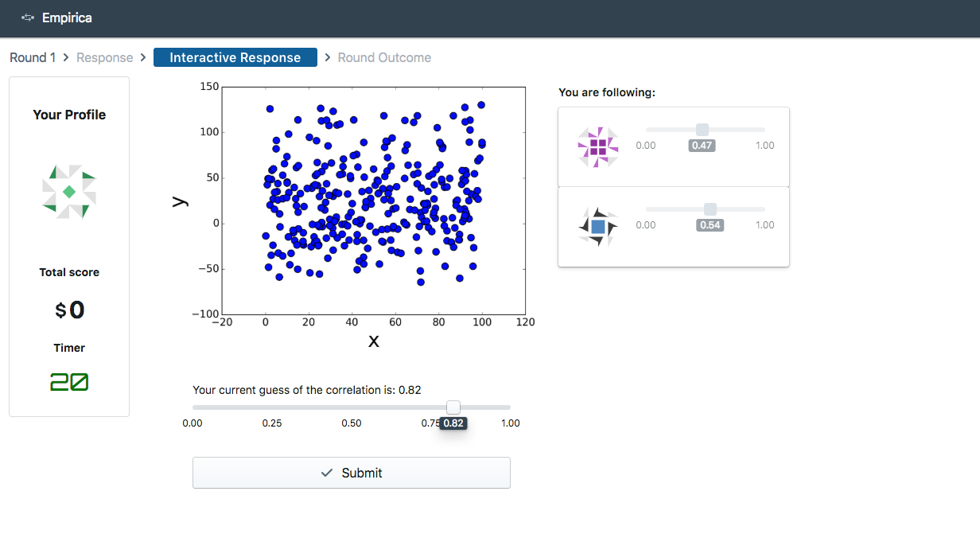This screenshot has height=538, width=980.
Task: Submit the correlation guess
Action: tap(351, 473)
